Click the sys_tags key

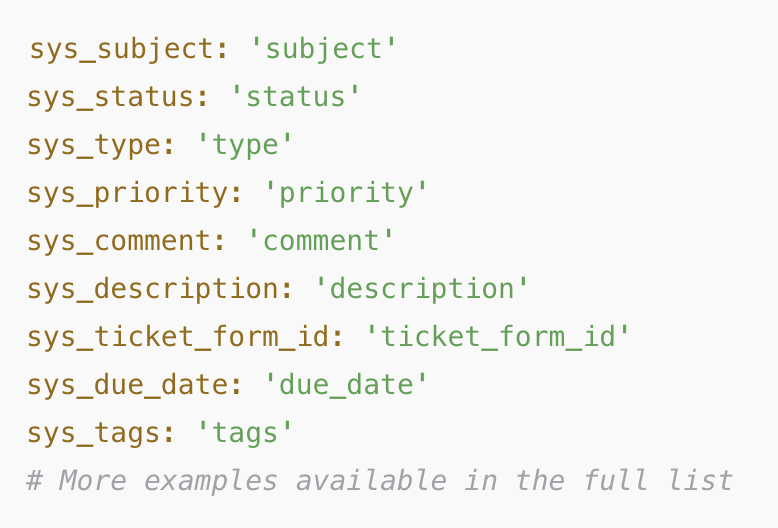pos(94,433)
